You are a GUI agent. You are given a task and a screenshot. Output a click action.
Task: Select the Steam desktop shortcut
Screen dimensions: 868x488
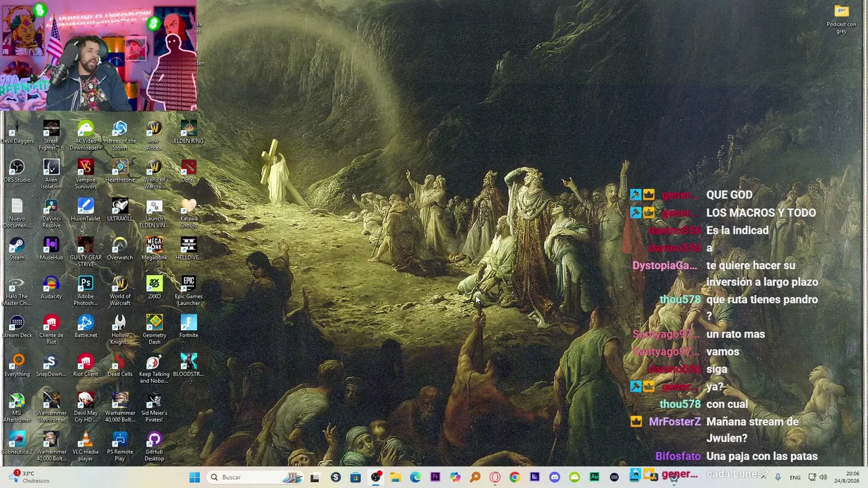click(17, 249)
